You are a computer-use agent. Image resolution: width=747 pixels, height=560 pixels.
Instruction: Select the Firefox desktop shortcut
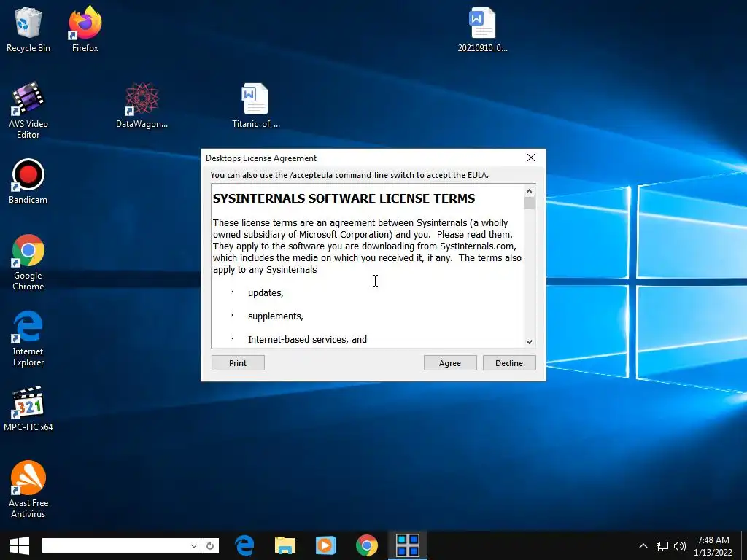tap(85, 29)
